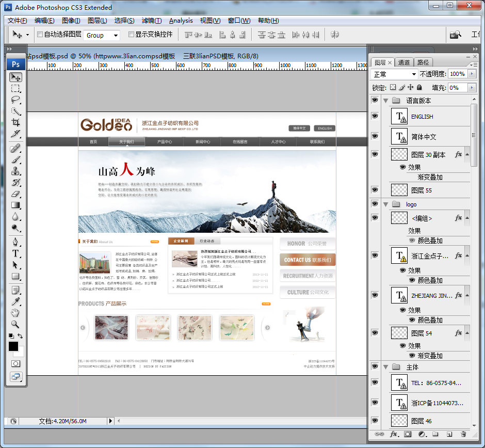Open the fill slider arrow

(472, 88)
